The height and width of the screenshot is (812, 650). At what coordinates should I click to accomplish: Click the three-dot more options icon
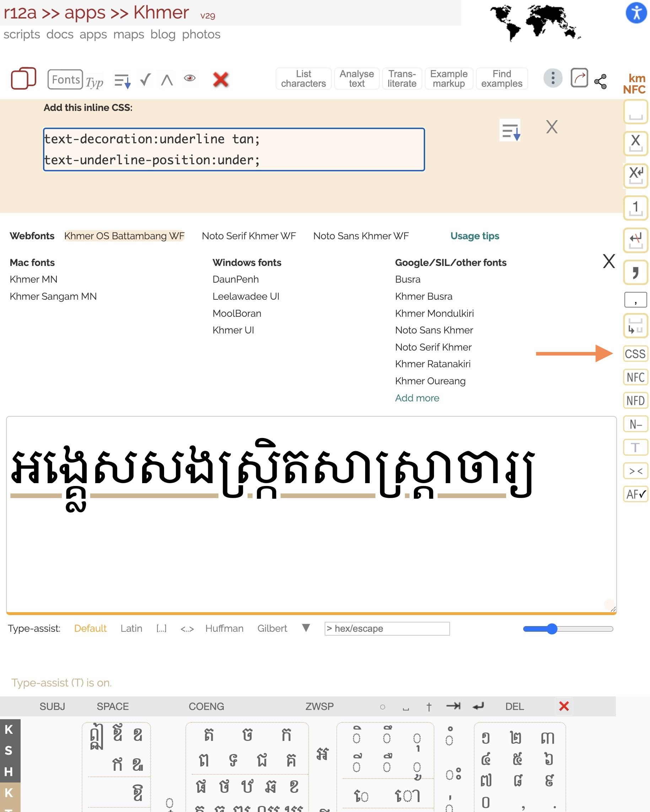coord(553,78)
